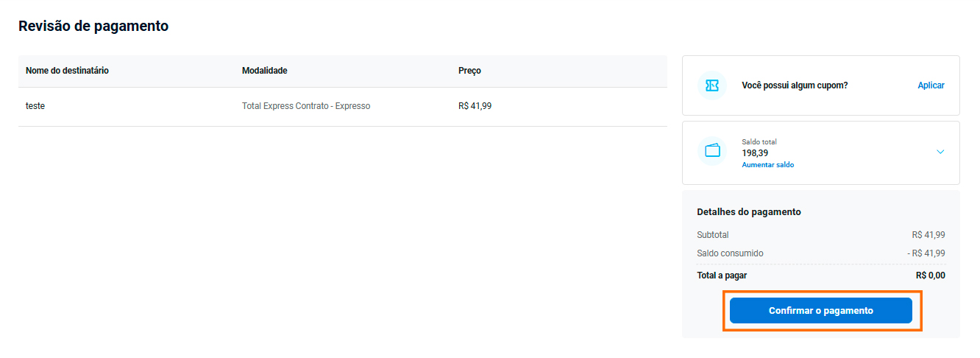Click Total Express Contrato - Expresso modality
This screenshot has width=980, height=358.
[x=306, y=106]
